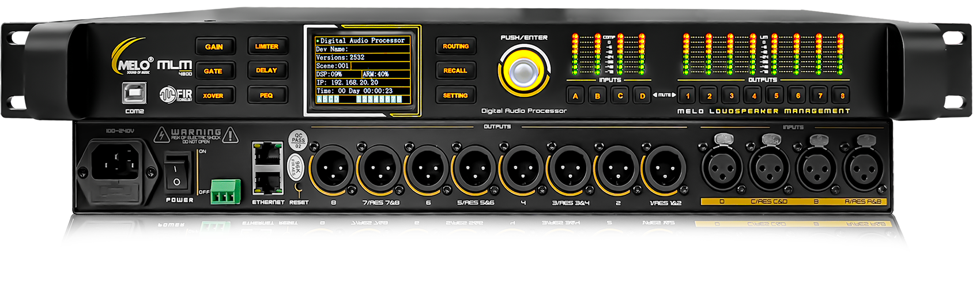980x283 pixels.
Task: Open the SETTING menu
Action: 455,96
